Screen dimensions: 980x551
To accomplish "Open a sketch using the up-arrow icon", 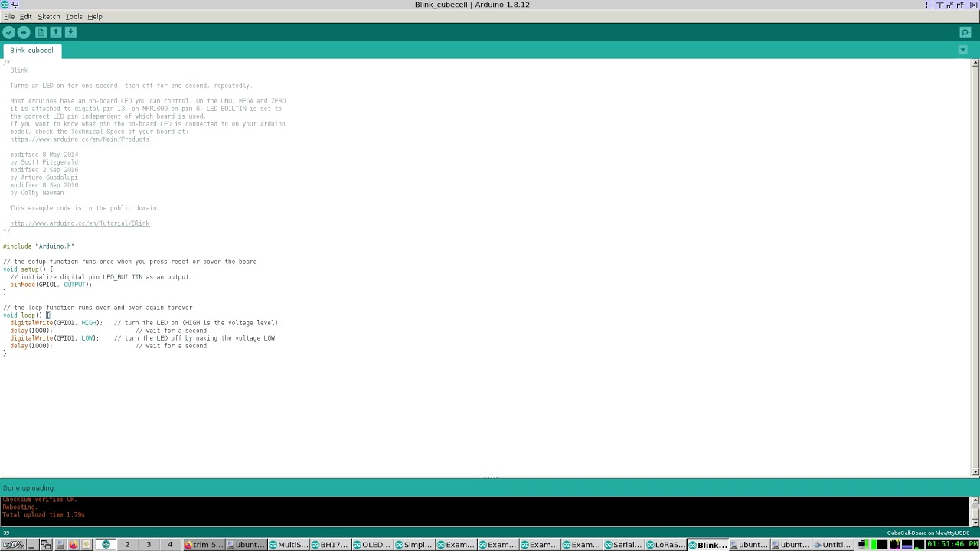I will click(56, 32).
